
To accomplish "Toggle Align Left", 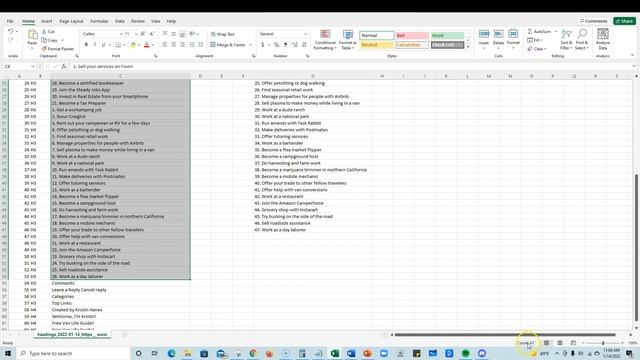I will (165, 45).
